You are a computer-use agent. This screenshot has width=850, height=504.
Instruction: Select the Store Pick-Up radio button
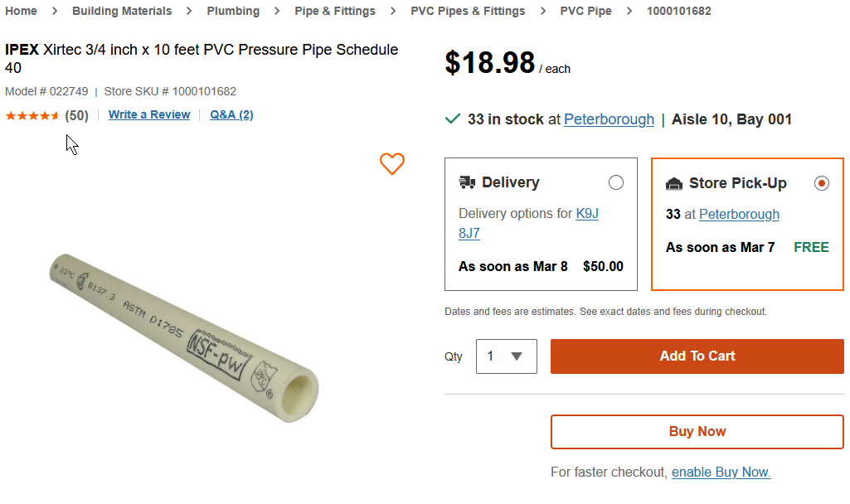click(822, 183)
